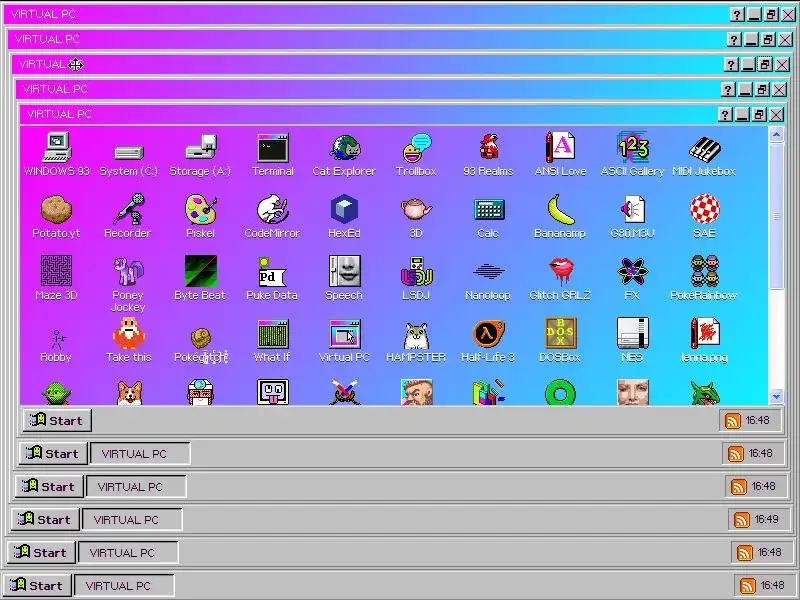Open the SAE red checkered ball icon
The image size is (800, 600).
704,209
